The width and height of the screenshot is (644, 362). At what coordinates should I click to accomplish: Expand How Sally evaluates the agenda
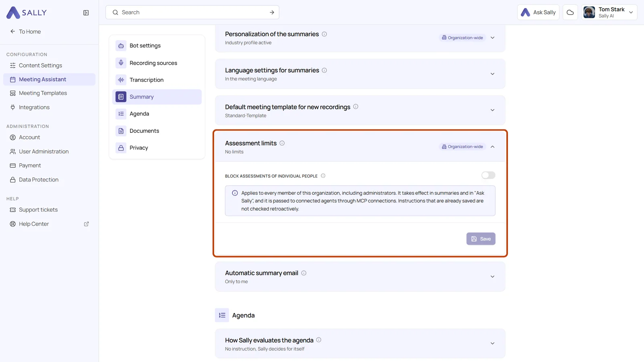(x=492, y=343)
